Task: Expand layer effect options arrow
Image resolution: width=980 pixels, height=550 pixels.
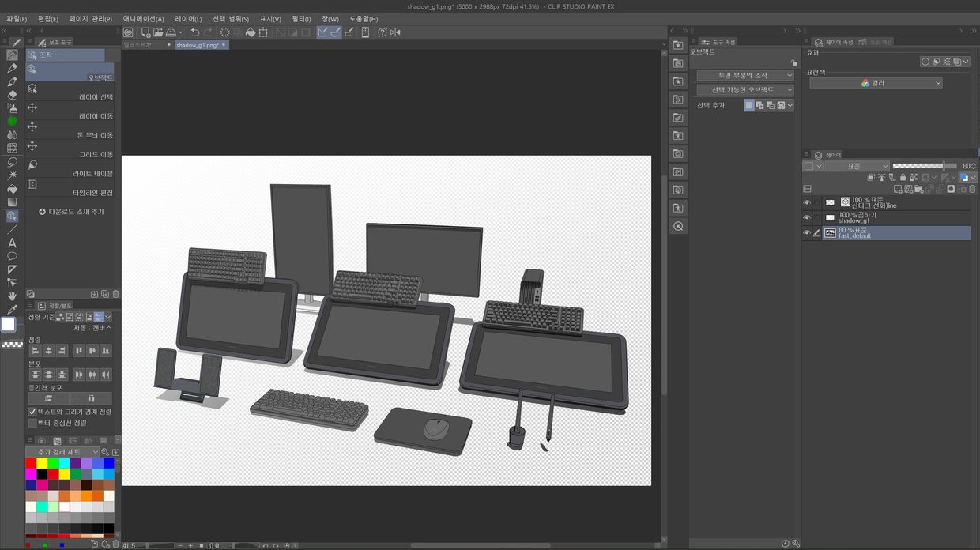Action: [967, 62]
